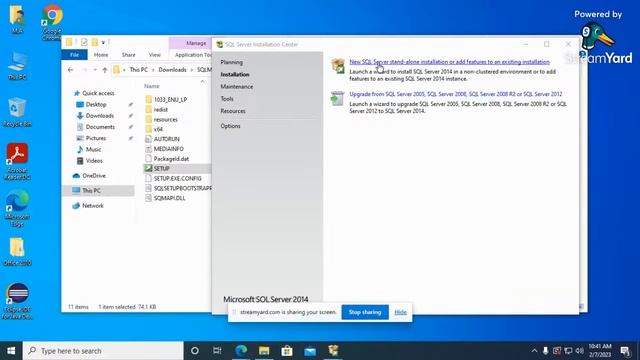Image resolution: width=640 pixels, height=360 pixels.
Task: Select MEDIAINFO file
Action: pyautogui.click(x=169, y=149)
